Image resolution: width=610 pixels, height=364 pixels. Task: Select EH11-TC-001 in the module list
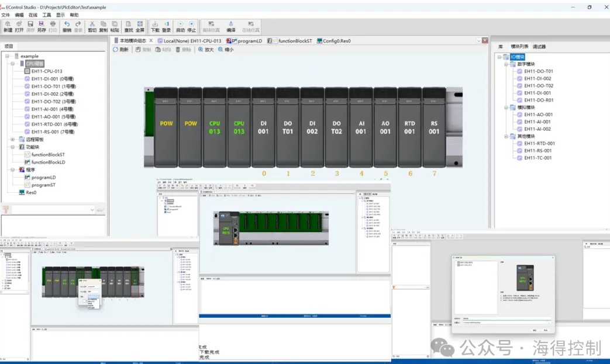[537, 158]
